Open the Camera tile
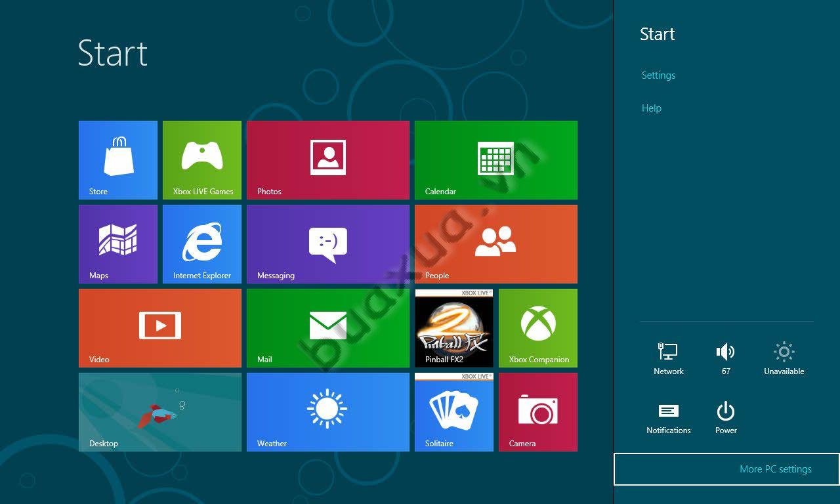840x504 pixels. 538,412
